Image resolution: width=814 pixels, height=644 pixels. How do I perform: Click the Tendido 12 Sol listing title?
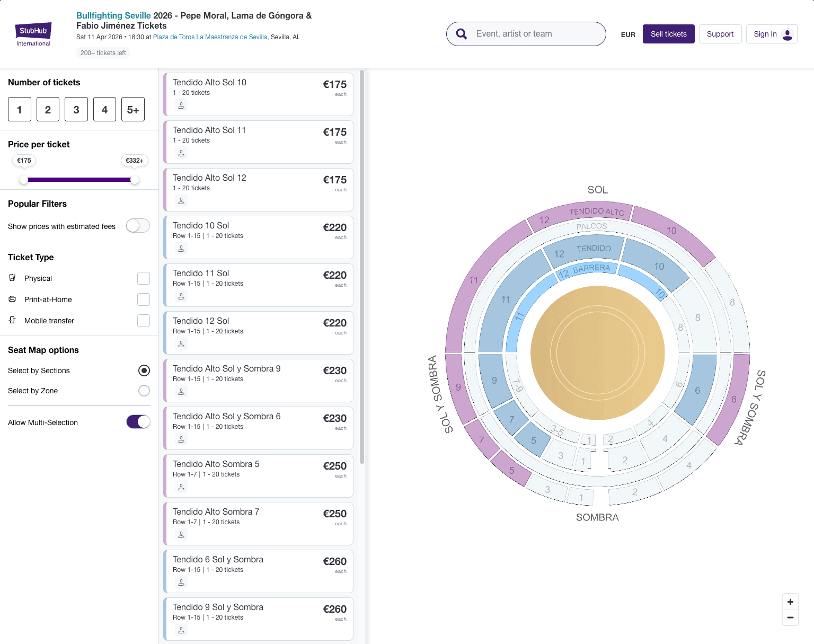tap(201, 321)
